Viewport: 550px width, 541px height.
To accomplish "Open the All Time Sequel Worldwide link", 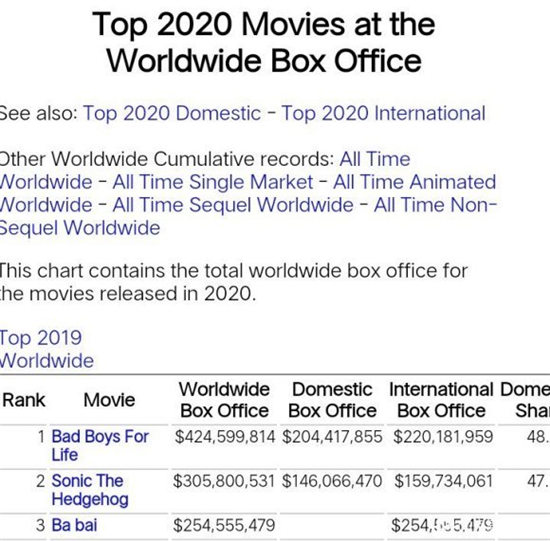I will [x=233, y=205].
